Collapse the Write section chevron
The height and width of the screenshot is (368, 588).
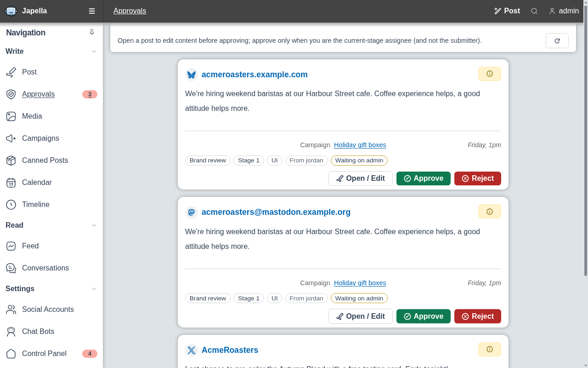point(94,52)
